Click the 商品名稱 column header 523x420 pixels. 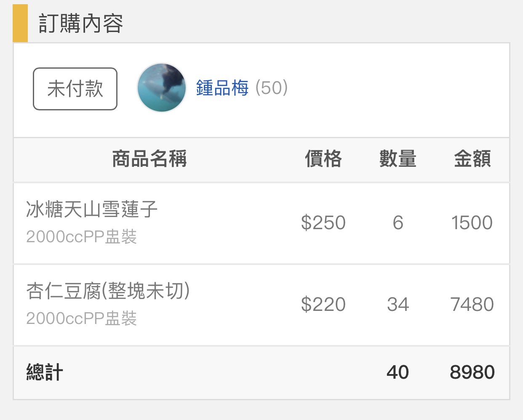click(149, 159)
